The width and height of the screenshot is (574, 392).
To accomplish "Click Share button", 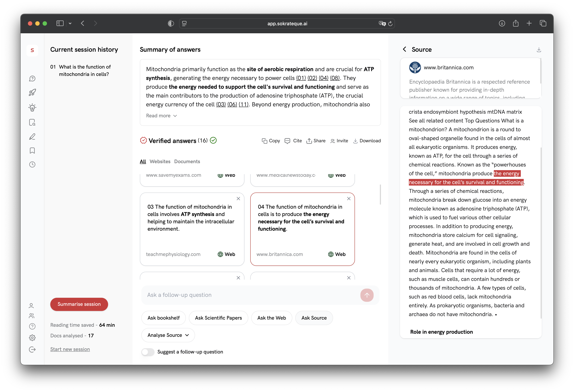I will tap(316, 141).
